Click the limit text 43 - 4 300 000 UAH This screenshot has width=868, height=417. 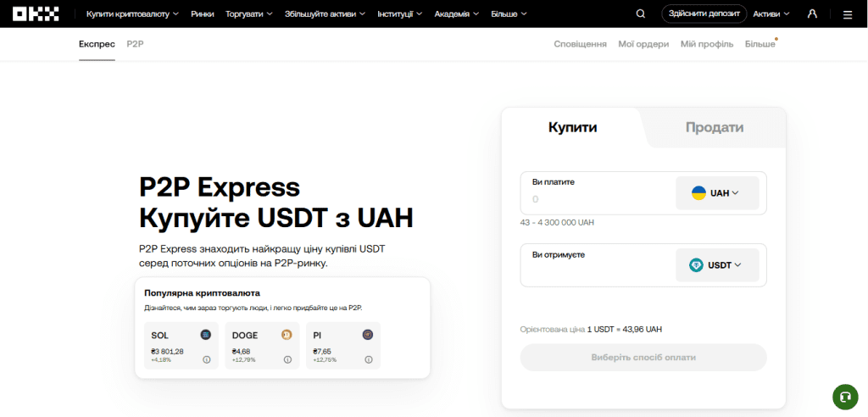tap(557, 223)
